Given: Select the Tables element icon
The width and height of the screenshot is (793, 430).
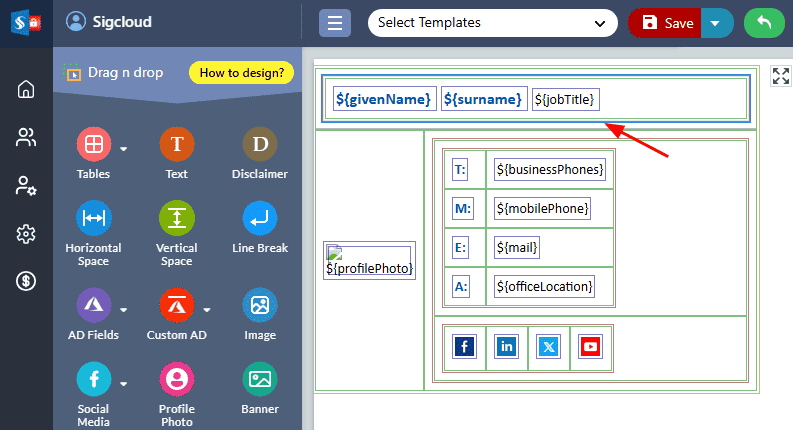Looking at the screenshot, I should point(93,145).
